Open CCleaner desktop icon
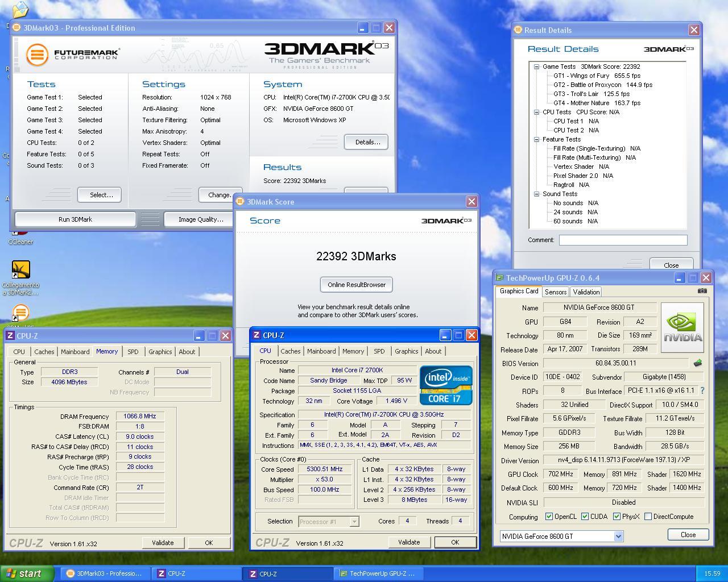The height and width of the screenshot is (582, 728). pyautogui.click(x=20, y=236)
